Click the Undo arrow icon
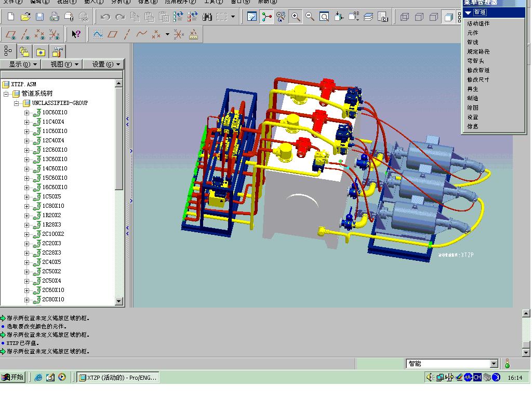The height and width of the screenshot is (399, 532). [x=105, y=17]
